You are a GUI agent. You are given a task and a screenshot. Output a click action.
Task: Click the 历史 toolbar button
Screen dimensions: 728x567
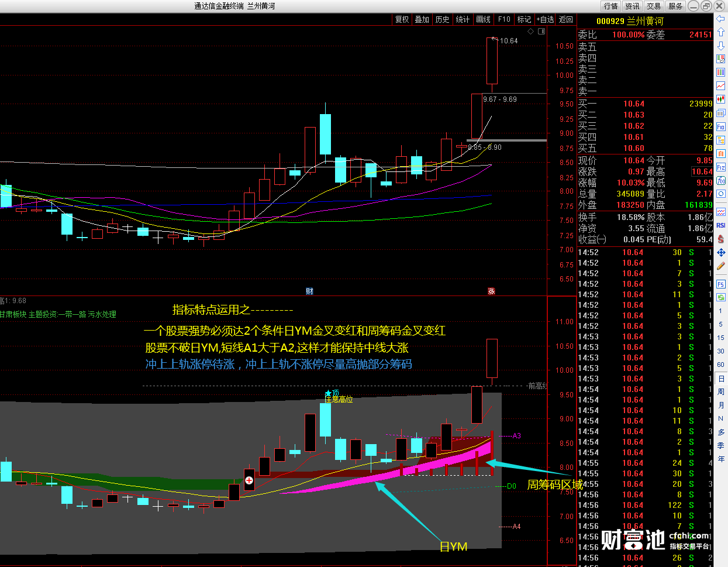(443, 19)
